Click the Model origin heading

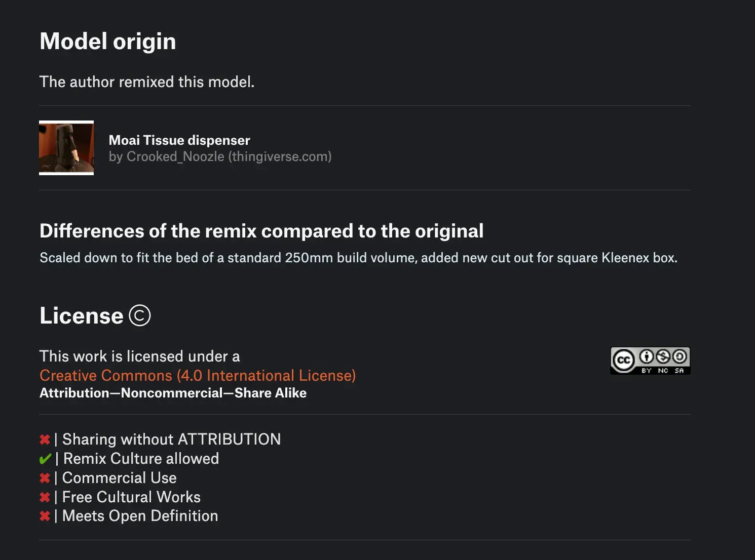[x=108, y=42]
